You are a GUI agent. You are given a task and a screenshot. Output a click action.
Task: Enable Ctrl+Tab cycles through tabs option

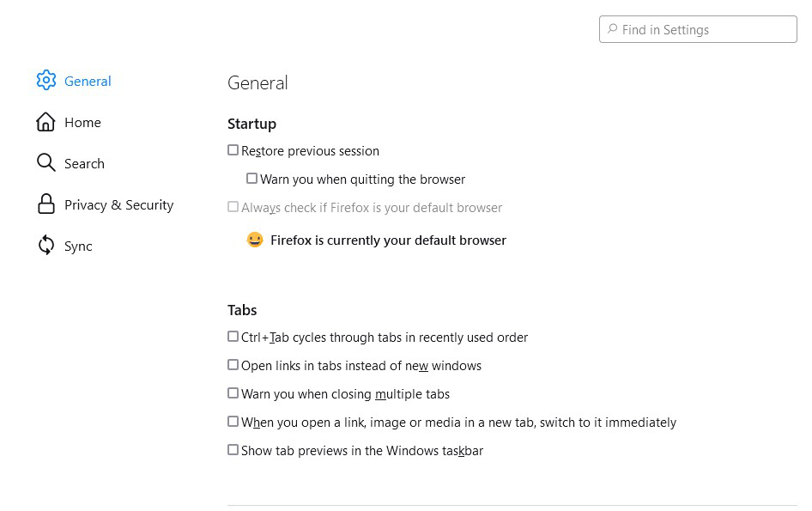233,337
